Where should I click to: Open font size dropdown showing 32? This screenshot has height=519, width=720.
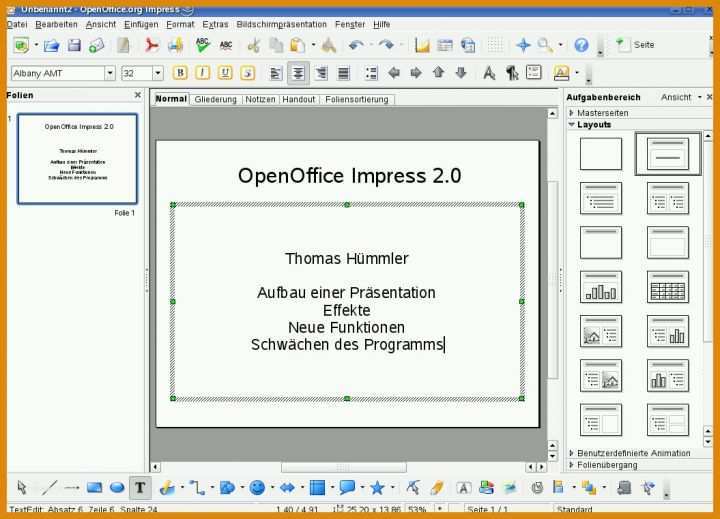pos(158,73)
